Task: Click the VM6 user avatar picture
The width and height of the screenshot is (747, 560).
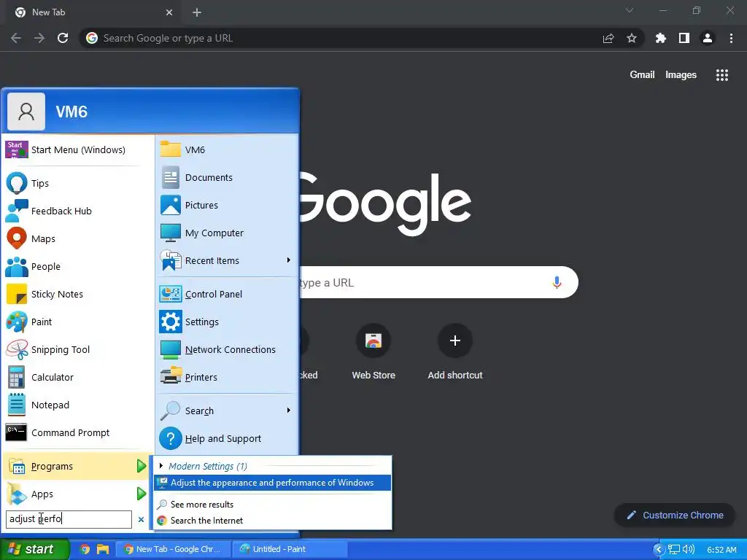Action: pos(26,112)
